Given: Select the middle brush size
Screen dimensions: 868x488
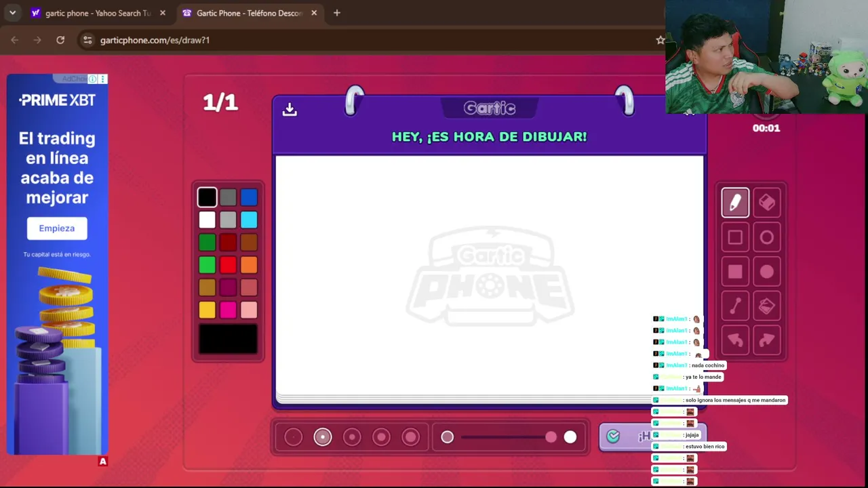Looking at the screenshot, I should (352, 437).
